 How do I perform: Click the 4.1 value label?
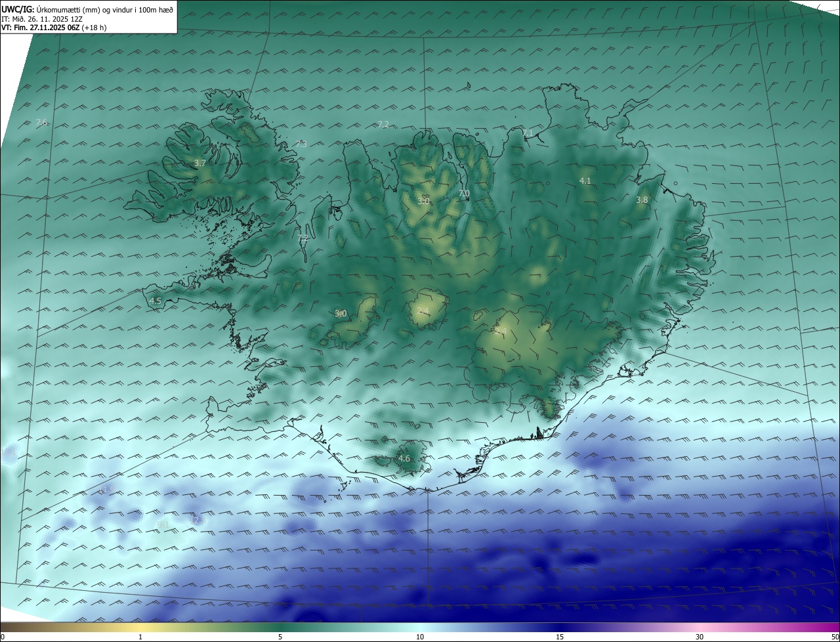585,181
